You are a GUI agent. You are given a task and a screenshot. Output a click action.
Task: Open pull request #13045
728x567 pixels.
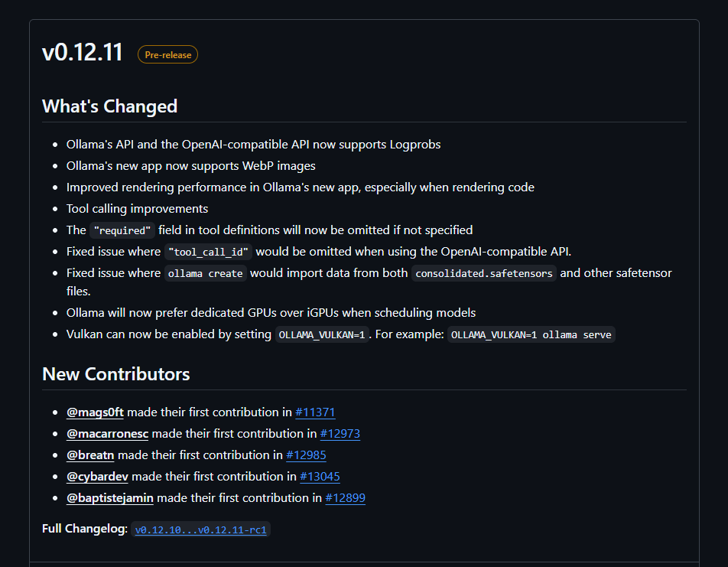320,477
